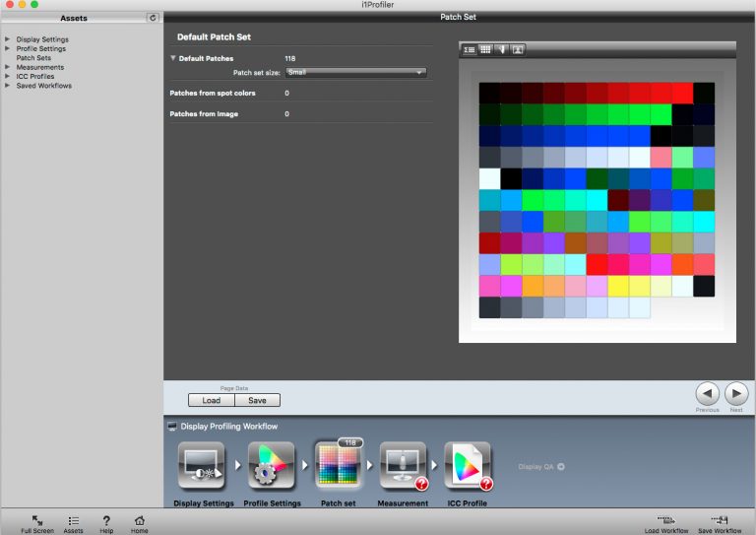Click the Display QA arrow icon

(561, 466)
